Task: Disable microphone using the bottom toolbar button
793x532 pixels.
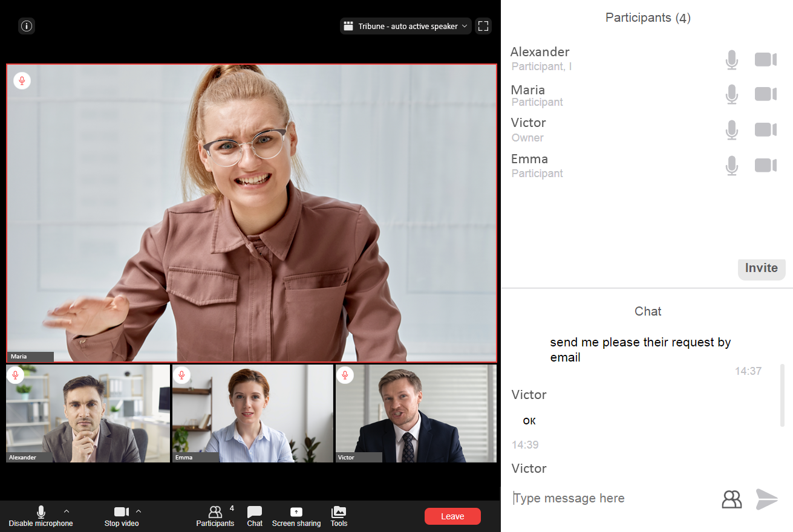Action: (41, 516)
